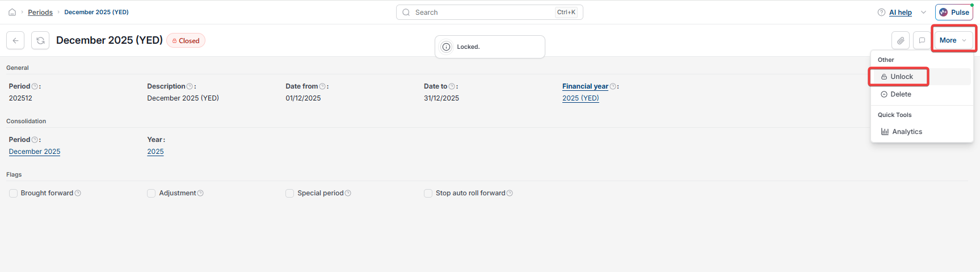The height and width of the screenshot is (272, 980).
Task: Click the help icon next to Date from
Action: (x=322, y=86)
